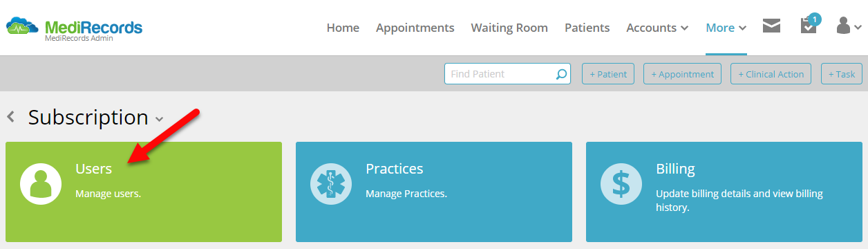The height and width of the screenshot is (249, 868).
Task: Click the Practices medical star icon
Action: (x=331, y=183)
